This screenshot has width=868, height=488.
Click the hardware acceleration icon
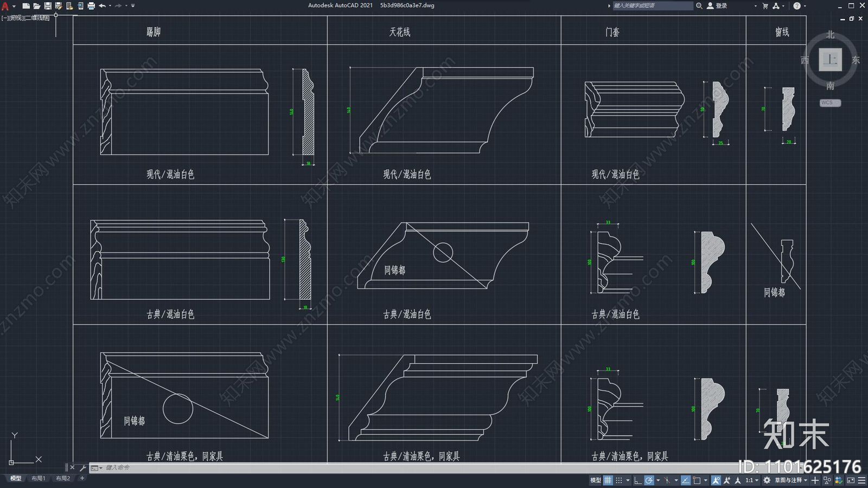(x=839, y=480)
